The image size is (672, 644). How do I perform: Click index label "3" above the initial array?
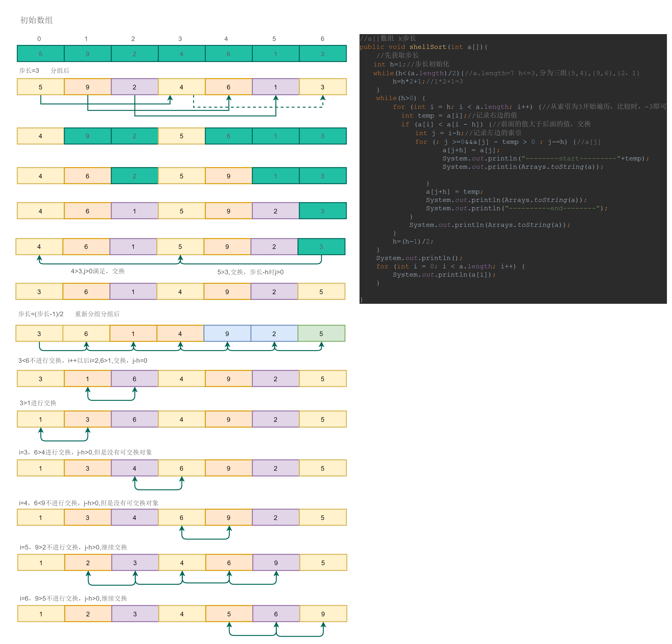(180, 39)
